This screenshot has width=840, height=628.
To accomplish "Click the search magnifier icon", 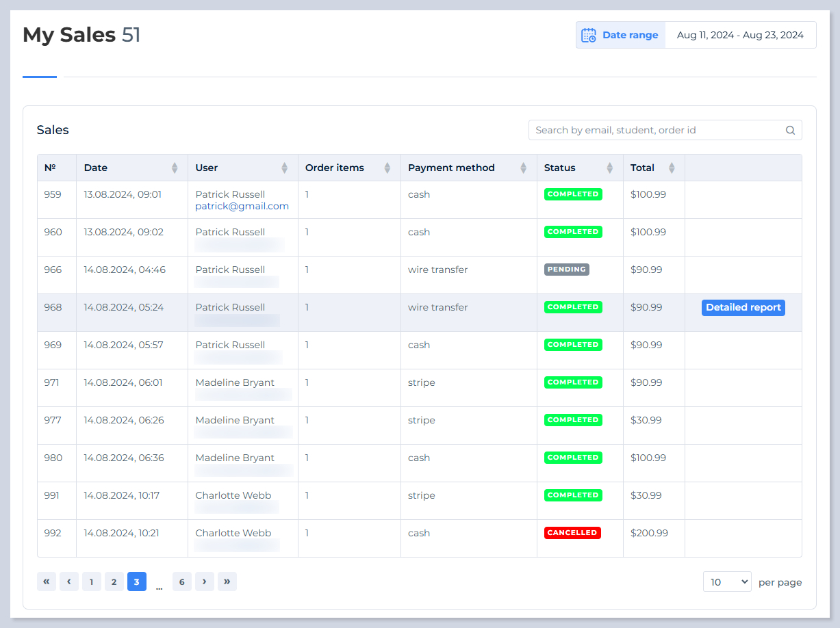I will [x=790, y=130].
